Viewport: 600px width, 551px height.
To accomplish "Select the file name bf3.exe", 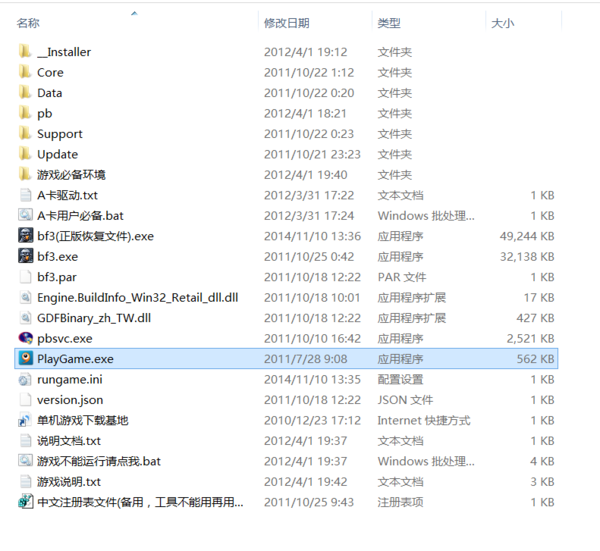I will tap(57, 256).
